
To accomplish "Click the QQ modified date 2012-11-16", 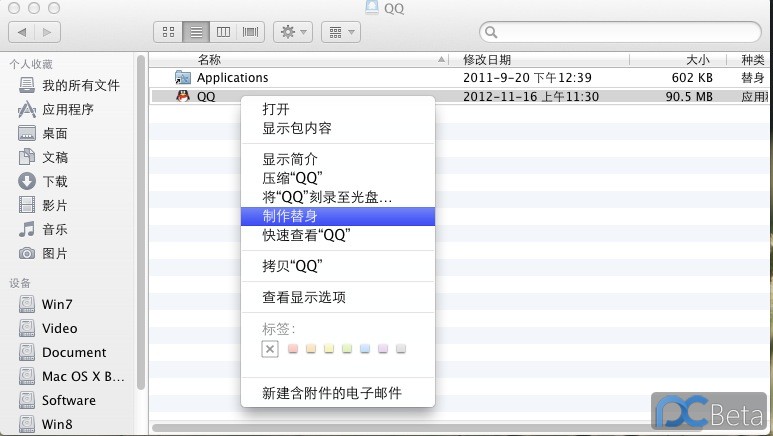I will pyautogui.click(x=531, y=96).
